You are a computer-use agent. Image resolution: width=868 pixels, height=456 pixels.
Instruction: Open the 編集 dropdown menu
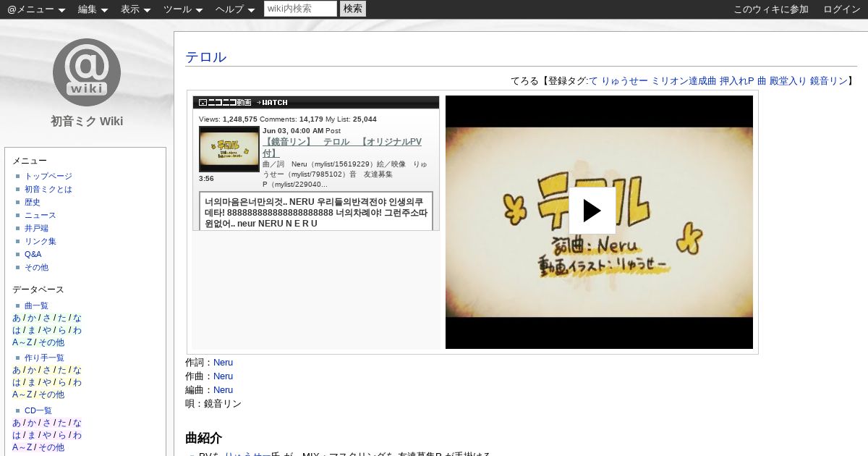(x=93, y=9)
